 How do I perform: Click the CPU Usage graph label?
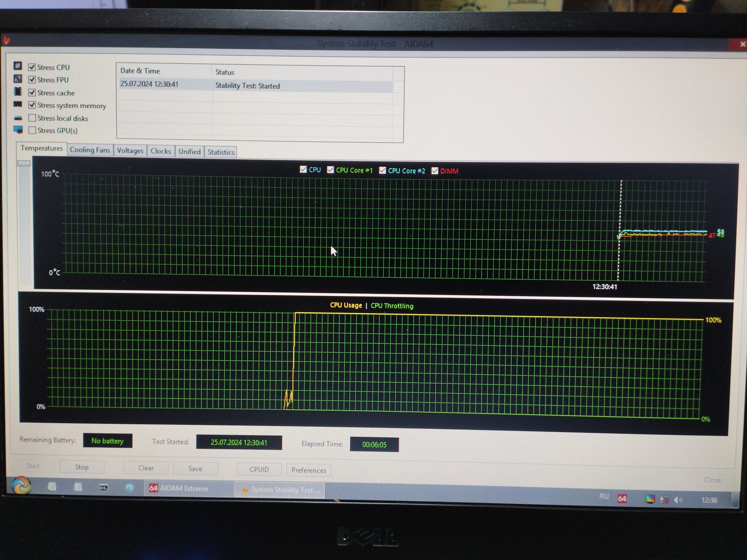pyautogui.click(x=346, y=305)
